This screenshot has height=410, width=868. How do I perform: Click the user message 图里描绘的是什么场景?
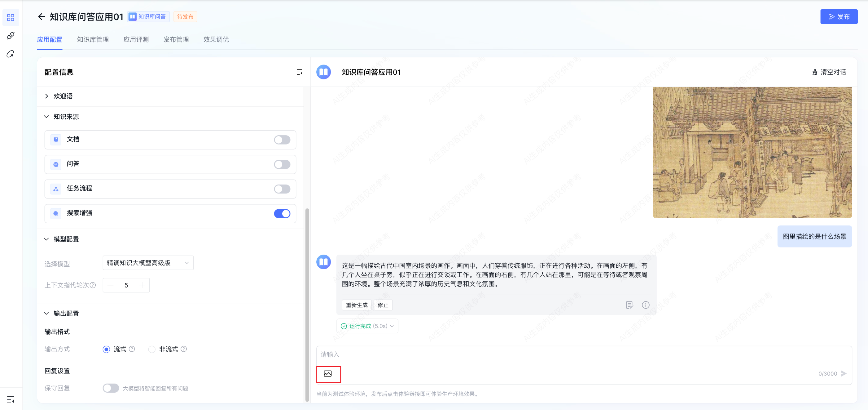pyautogui.click(x=814, y=237)
